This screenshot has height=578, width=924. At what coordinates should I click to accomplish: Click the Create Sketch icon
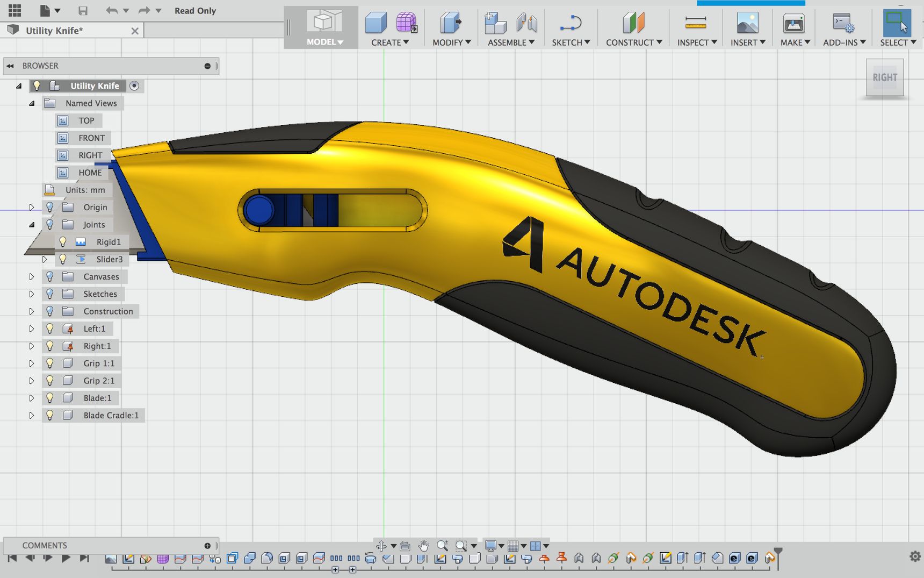click(x=571, y=23)
